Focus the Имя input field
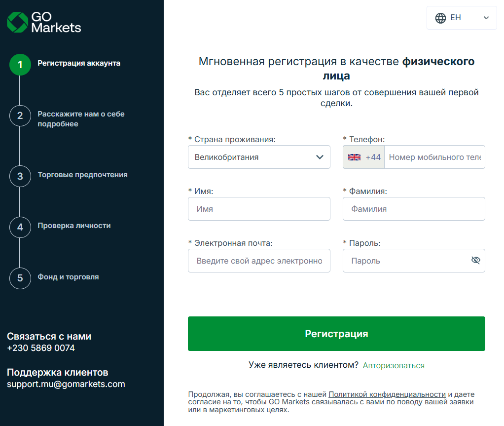The image size is (504, 426). pos(259,209)
